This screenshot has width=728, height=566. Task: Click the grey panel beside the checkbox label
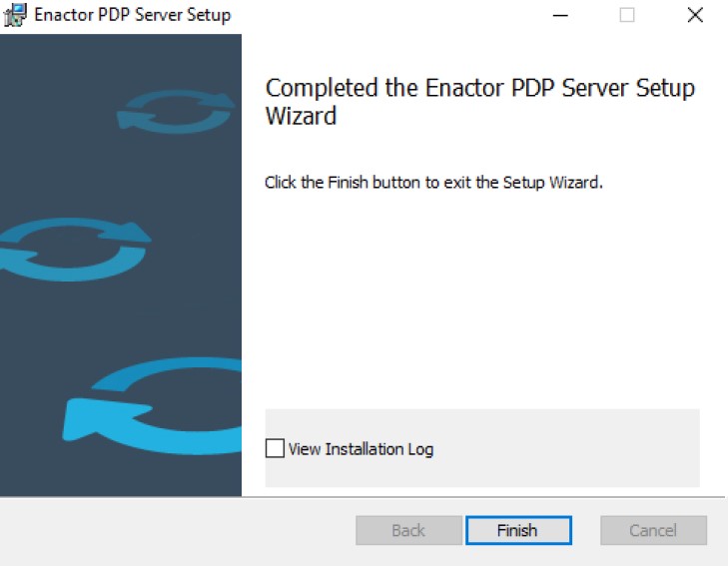(x=569, y=449)
